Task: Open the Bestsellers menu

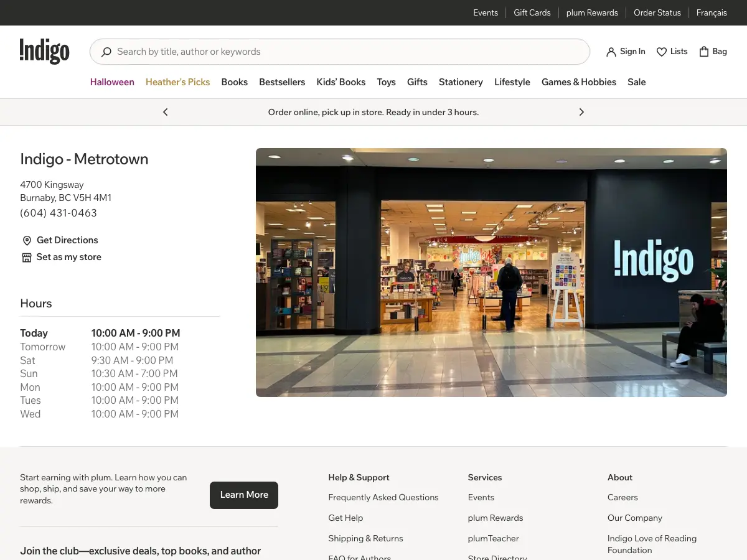Action: pyautogui.click(x=282, y=82)
